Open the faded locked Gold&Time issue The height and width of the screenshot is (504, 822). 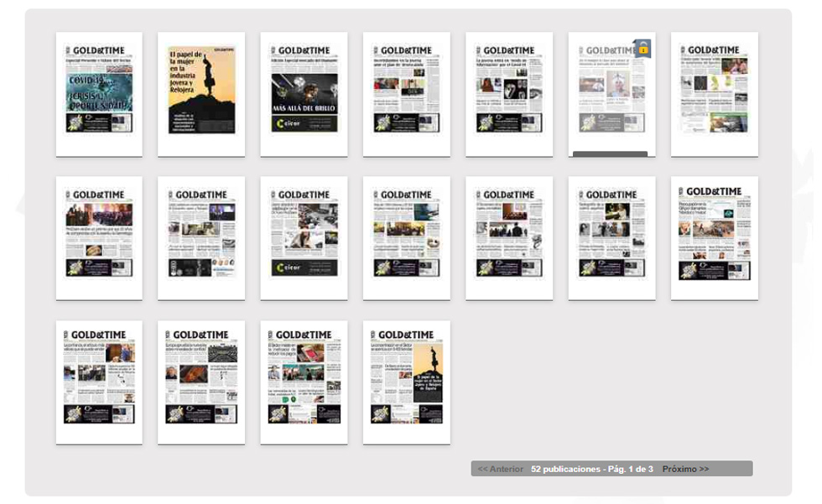point(611,94)
